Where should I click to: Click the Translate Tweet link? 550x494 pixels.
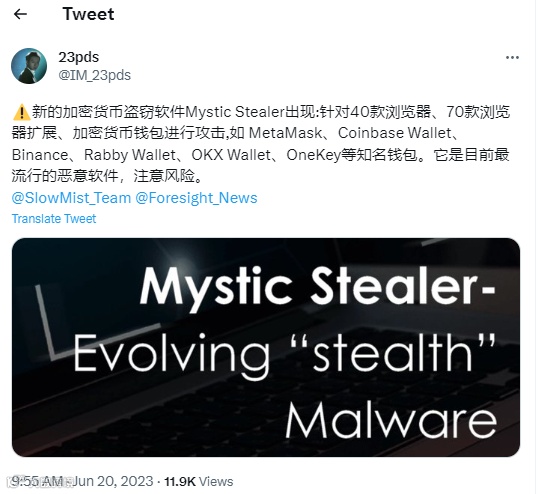(x=54, y=219)
